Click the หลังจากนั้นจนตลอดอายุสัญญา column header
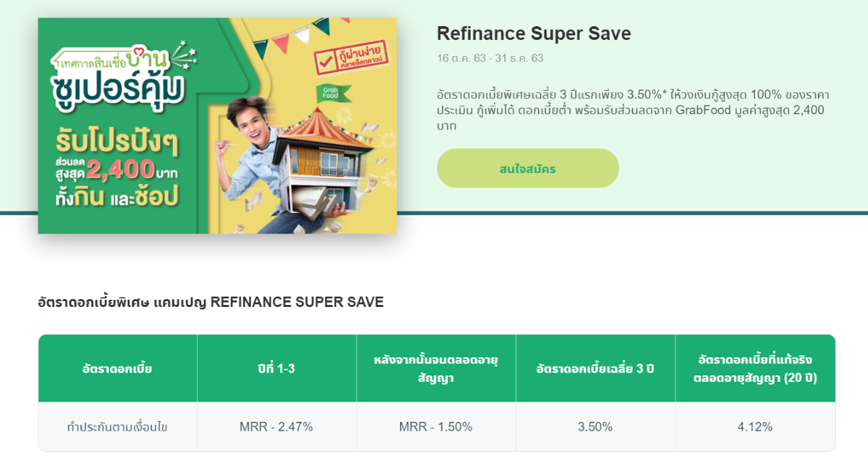The width and height of the screenshot is (868, 459). click(x=435, y=369)
